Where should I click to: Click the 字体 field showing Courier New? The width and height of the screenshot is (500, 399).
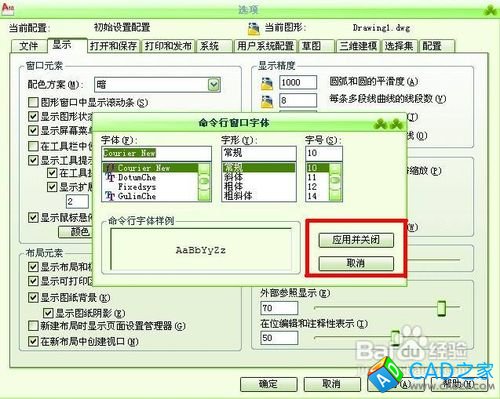[x=156, y=153]
